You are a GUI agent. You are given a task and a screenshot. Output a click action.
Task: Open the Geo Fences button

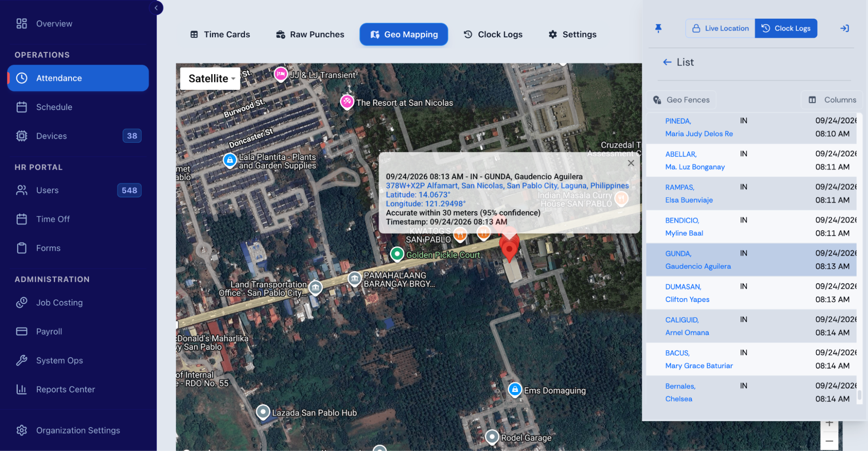click(x=681, y=100)
